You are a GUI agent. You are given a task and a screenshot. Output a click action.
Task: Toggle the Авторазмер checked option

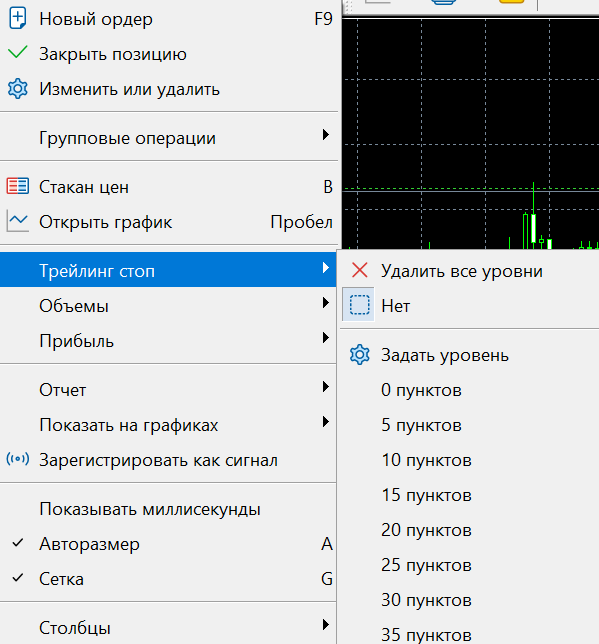coord(168,544)
